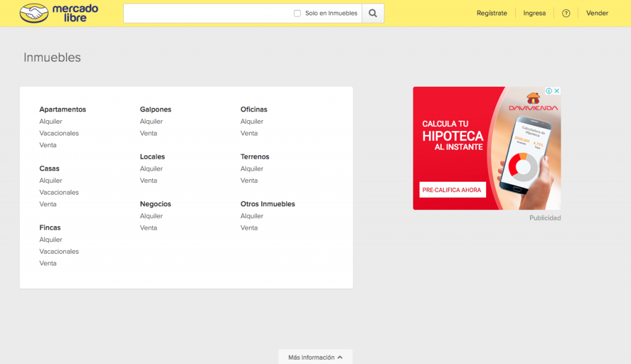631x364 pixels.
Task: Click the magnifying glass search button
Action: coord(373,13)
